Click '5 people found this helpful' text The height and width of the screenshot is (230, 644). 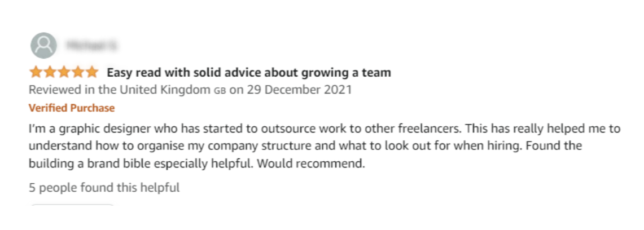(104, 188)
